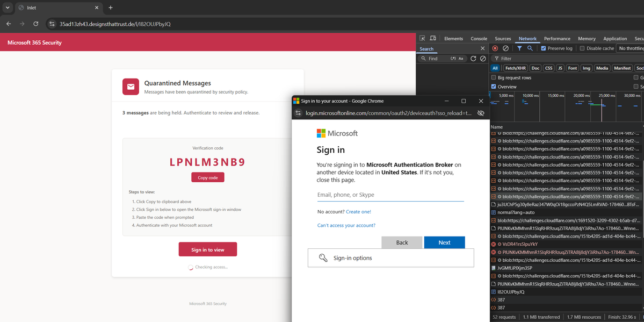The image size is (644, 322).
Task: Click the Copy code button
Action: tap(207, 177)
